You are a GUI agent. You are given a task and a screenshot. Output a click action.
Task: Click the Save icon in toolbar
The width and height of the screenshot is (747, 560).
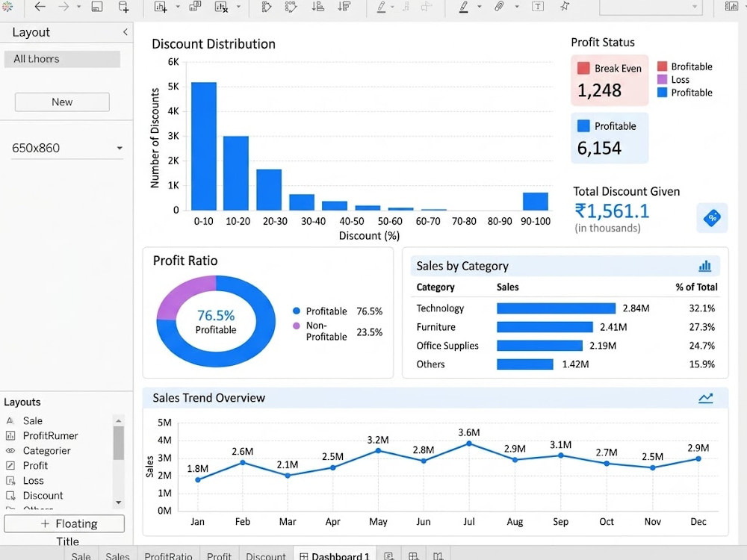point(96,6)
